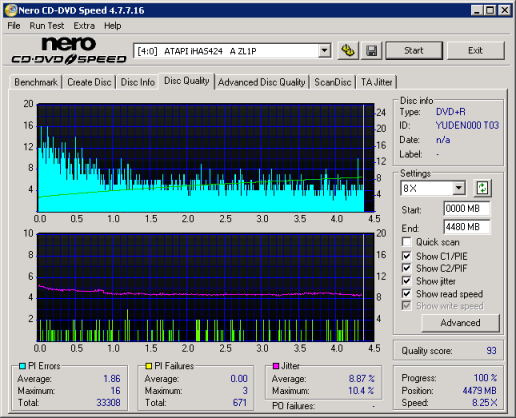Image resolution: width=516 pixels, height=418 pixels.
Task: Open the ATAPI iHAS424 drive dropdown
Action: [324, 51]
